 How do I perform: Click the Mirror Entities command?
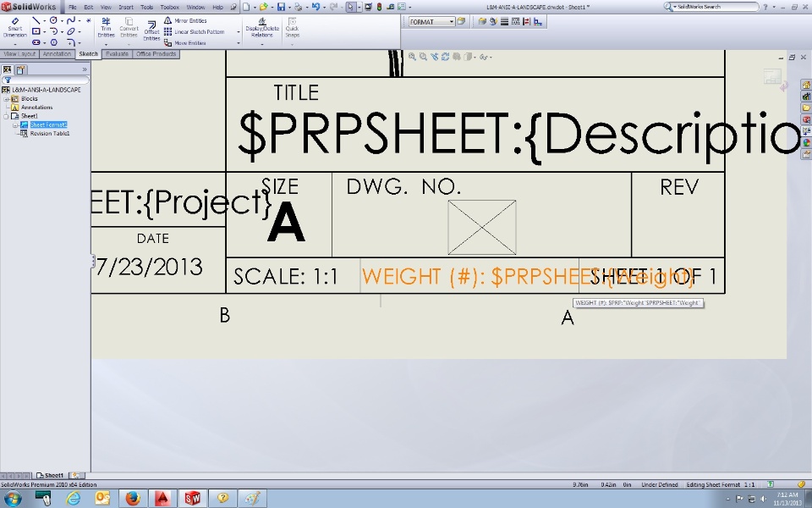point(186,20)
